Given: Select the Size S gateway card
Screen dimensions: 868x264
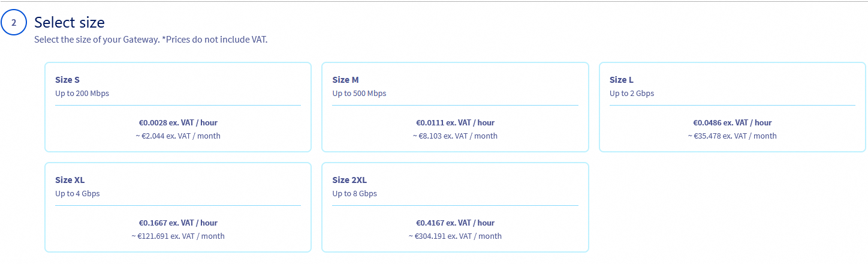Looking at the screenshot, I should 177,107.
